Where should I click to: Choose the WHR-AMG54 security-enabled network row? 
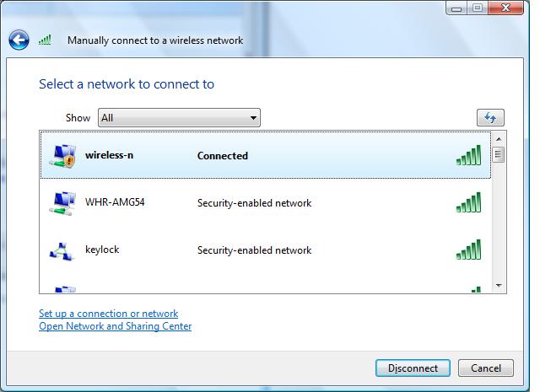click(266, 202)
